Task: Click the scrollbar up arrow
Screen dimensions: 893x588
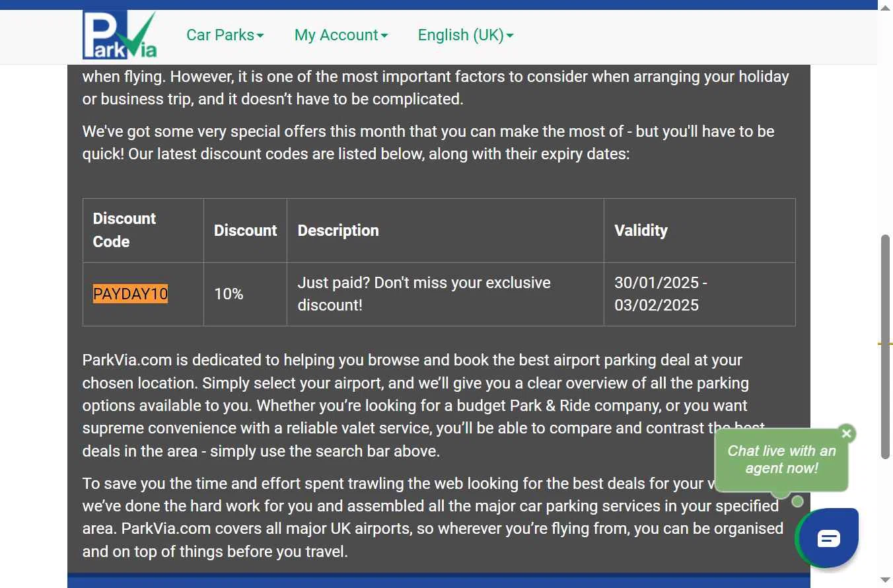Action: point(886,7)
